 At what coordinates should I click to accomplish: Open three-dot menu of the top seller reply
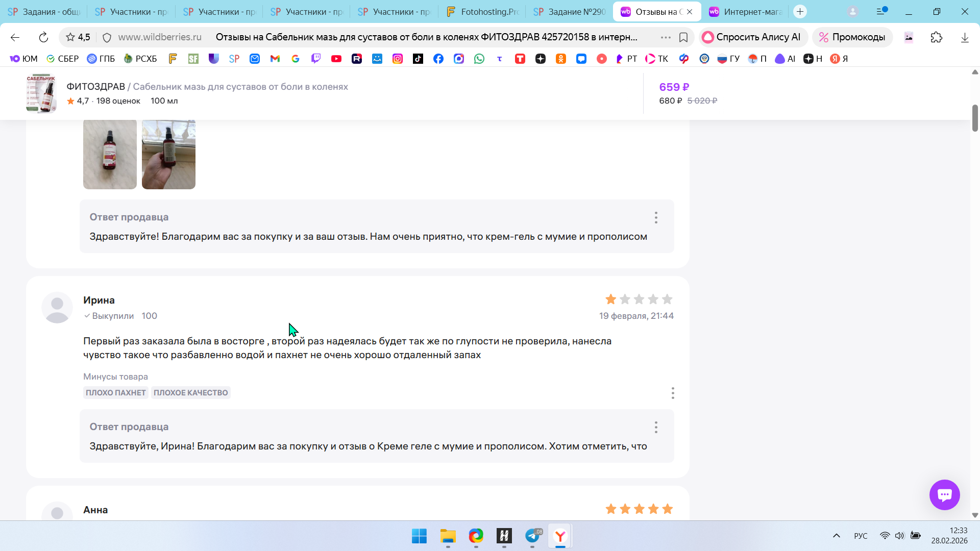[656, 217]
